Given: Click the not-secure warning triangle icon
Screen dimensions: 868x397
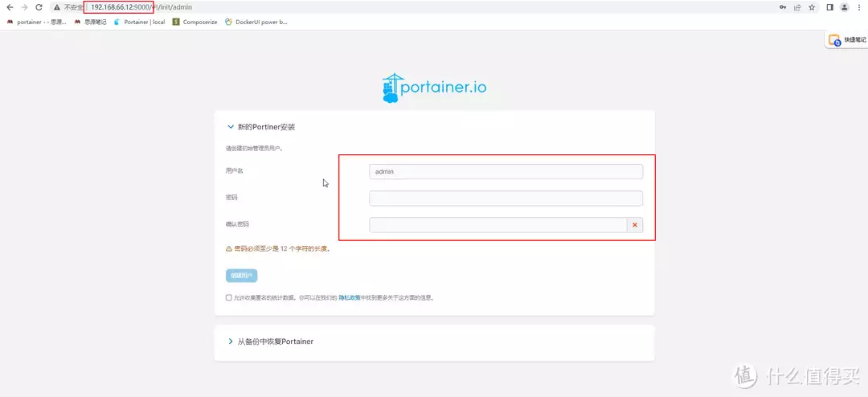Looking at the screenshot, I should click(57, 8).
